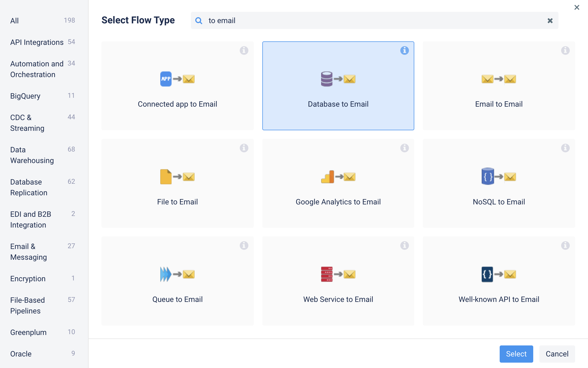
Task: Click the search magnifier icon
Action: (x=199, y=20)
